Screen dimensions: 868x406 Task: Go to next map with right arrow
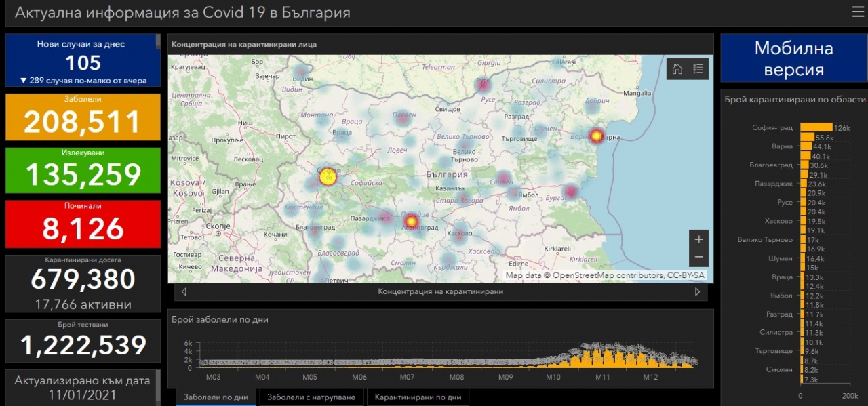pyautogui.click(x=697, y=292)
